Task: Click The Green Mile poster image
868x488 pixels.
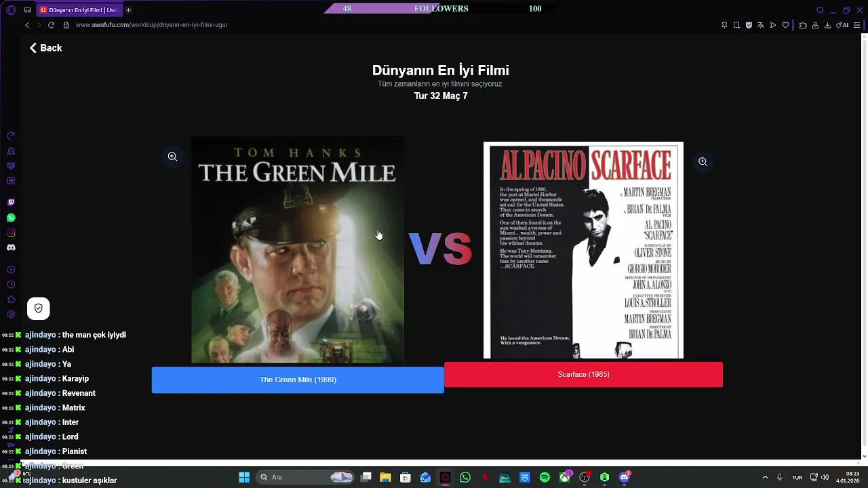Action: pyautogui.click(x=298, y=249)
